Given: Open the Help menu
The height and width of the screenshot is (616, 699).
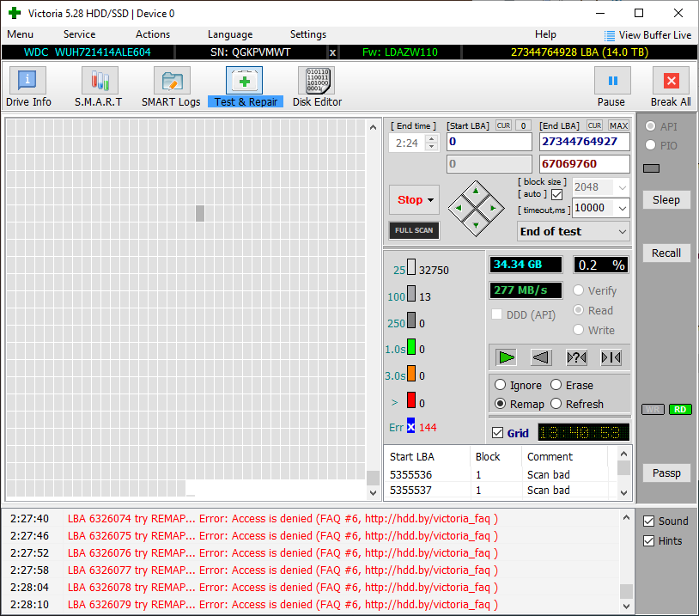Looking at the screenshot, I should [545, 34].
